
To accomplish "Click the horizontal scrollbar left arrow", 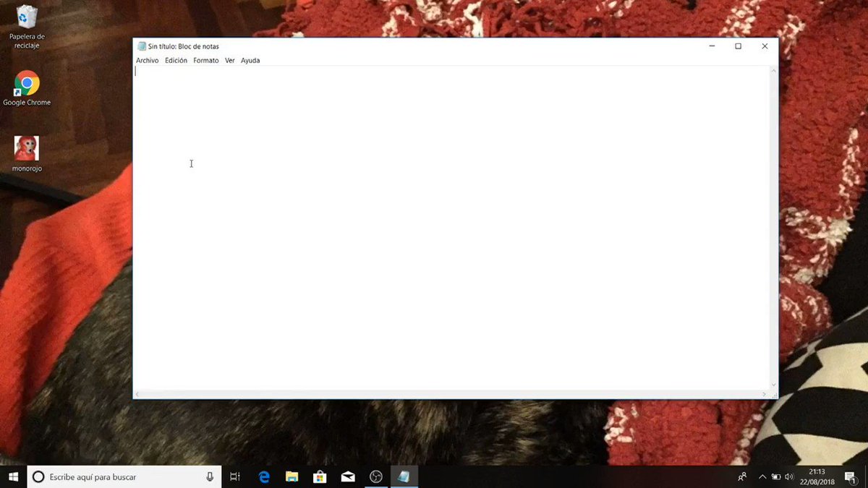I will [x=138, y=394].
